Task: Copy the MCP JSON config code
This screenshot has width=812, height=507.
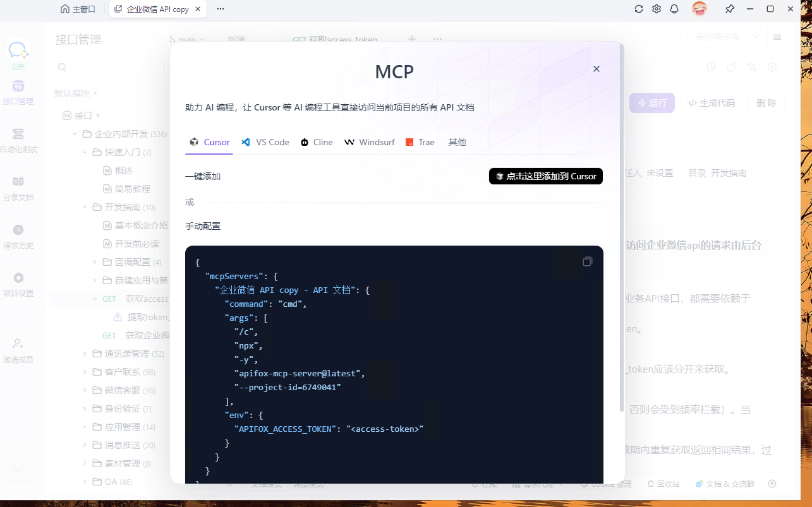Action: coord(587,261)
